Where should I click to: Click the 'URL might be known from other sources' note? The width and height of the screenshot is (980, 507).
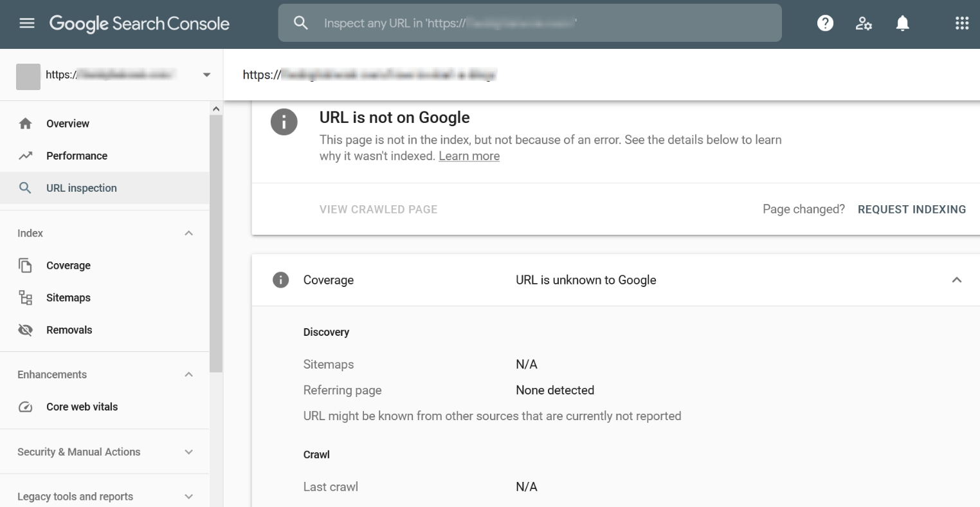pos(493,416)
